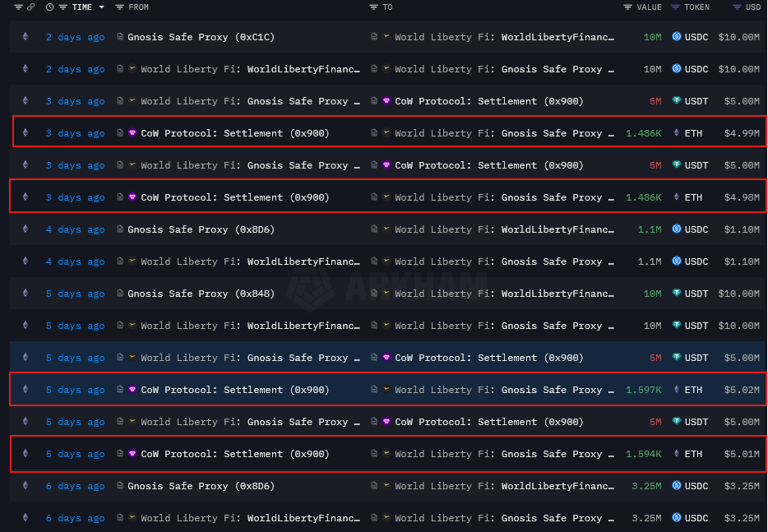Copy address icon before Gnosis Safe Proxy (0xC1C)
The height and width of the screenshot is (532, 768).
[x=120, y=37]
